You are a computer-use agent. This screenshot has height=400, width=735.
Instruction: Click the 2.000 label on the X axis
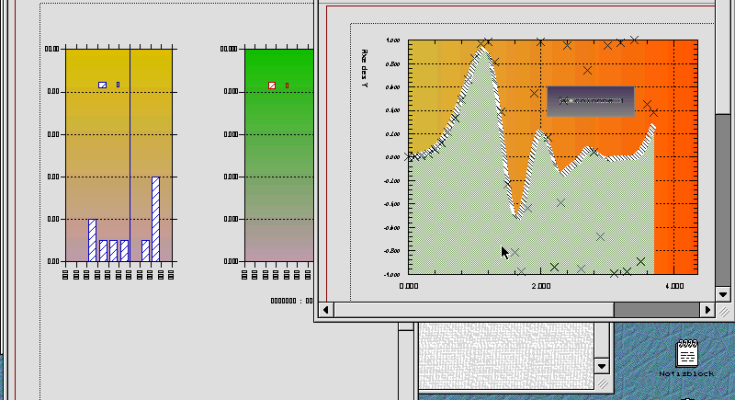tap(541, 286)
